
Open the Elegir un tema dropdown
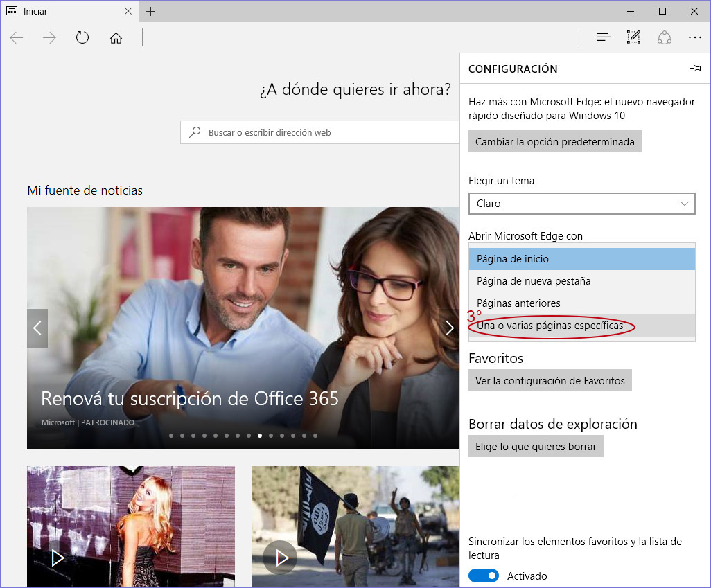point(582,204)
